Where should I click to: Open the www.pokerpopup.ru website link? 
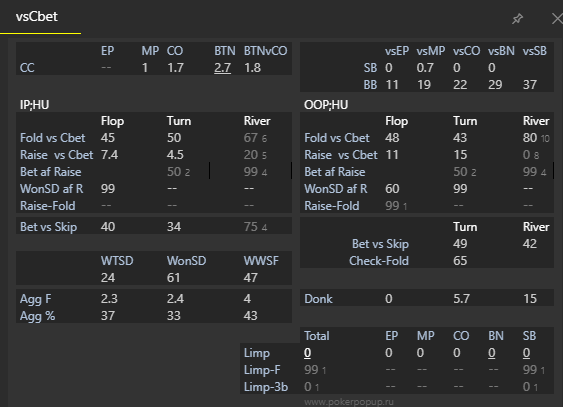click(x=349, y=402)
